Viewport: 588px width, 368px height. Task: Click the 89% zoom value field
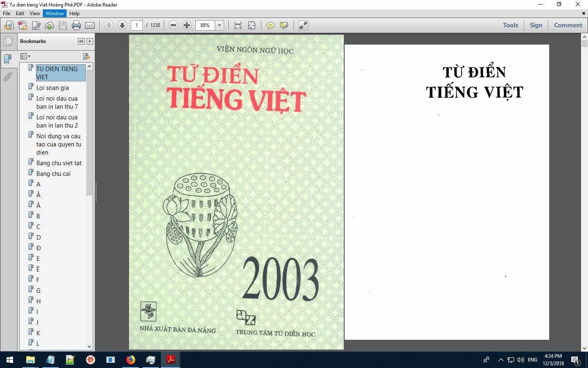(205, 25)
